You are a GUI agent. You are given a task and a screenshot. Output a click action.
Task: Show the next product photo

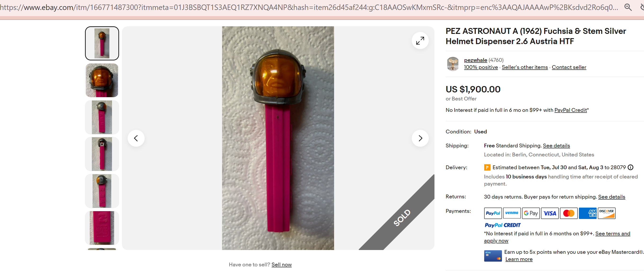coord(420,138)
